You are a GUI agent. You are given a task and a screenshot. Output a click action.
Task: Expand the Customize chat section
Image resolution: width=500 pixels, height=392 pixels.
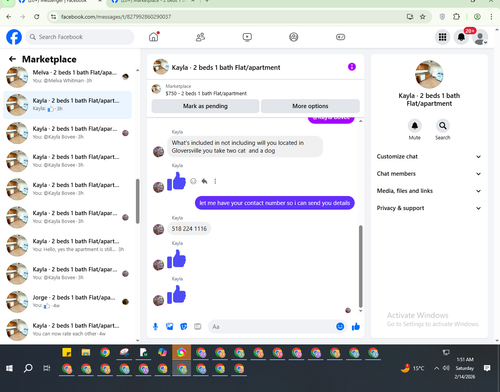point(429,157)
